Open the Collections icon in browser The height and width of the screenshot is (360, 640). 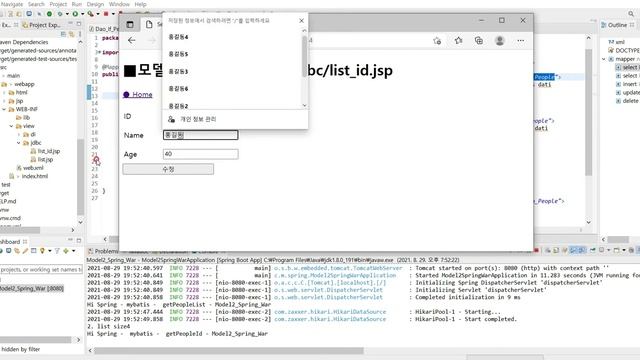[479, 40]
